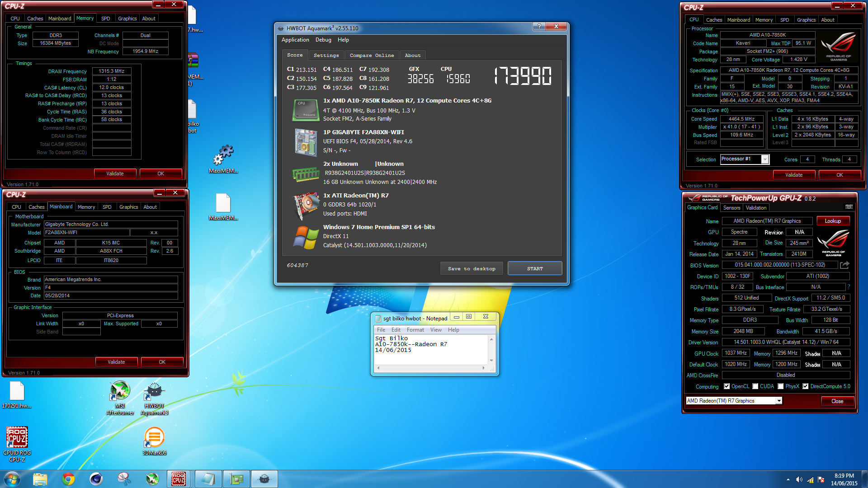Open the MSI Afterburner desktop shortcut
The image size is (868, 488).
pos(120,398)
